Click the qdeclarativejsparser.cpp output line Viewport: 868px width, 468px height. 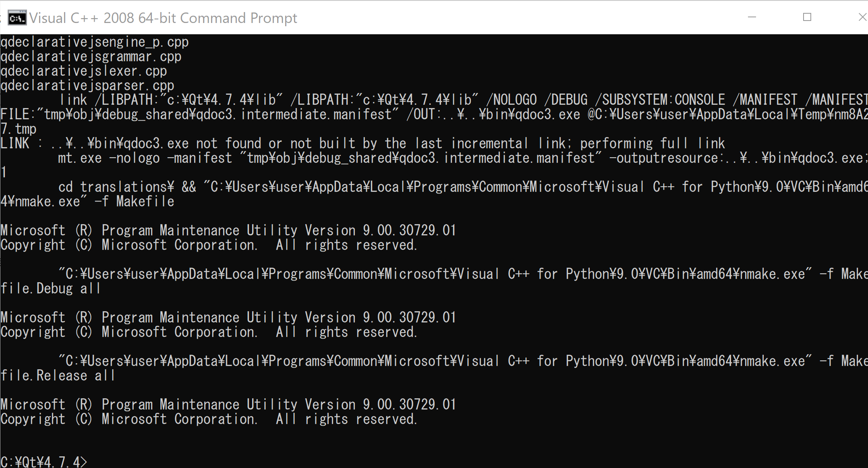(87, 85)
